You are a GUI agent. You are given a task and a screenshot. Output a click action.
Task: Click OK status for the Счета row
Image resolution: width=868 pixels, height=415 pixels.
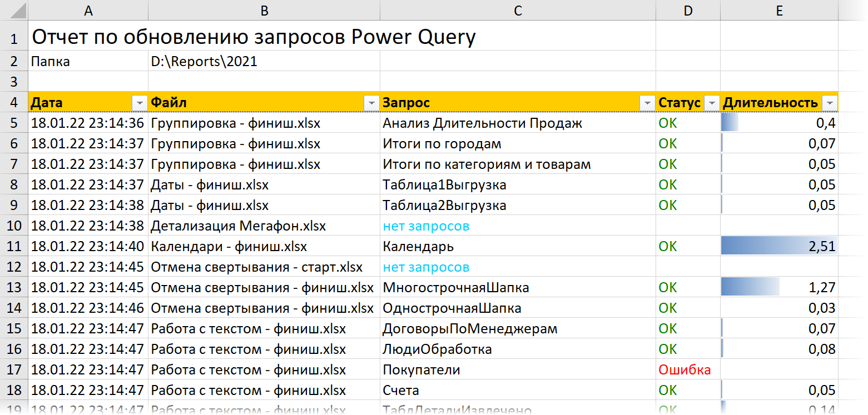pos(688,390)
